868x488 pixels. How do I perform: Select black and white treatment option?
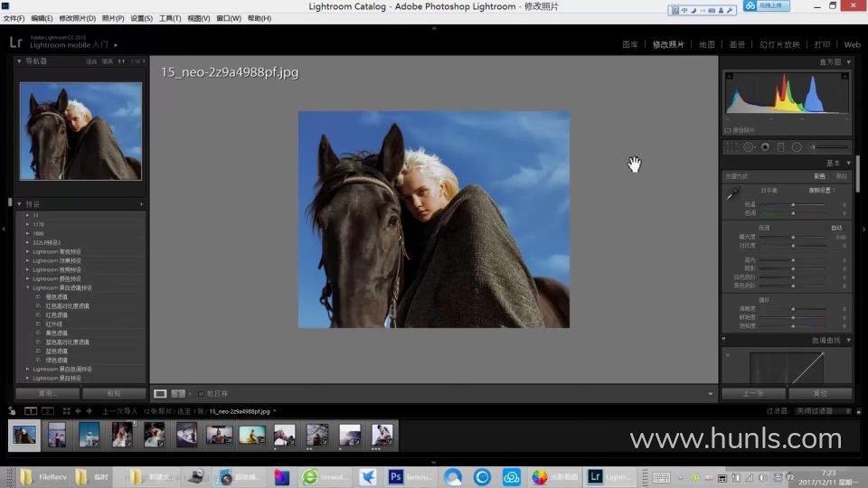coord(841,176)
